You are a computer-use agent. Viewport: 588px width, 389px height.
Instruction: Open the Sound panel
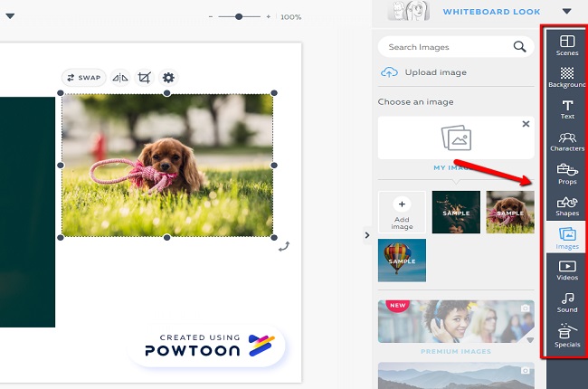click(x=567, y=301)
